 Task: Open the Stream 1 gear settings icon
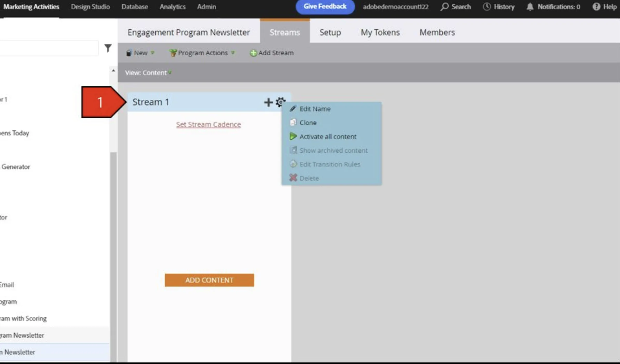pyautogui.click(x=281, y=102)
